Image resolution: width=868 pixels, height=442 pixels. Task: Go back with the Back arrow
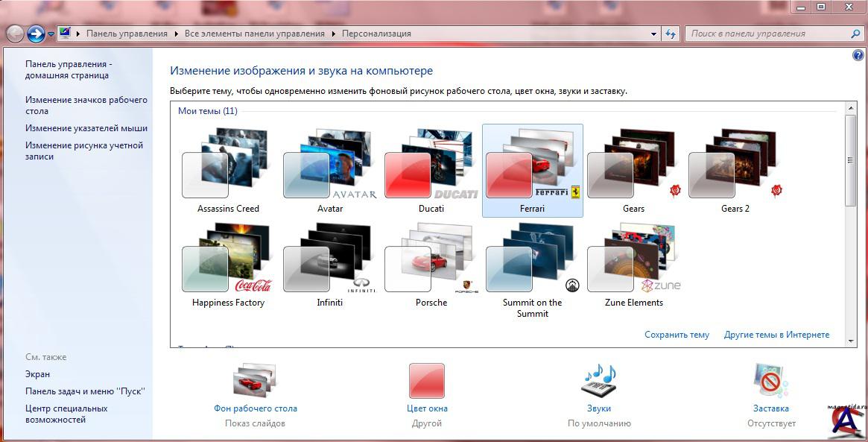(x=15, y=34)
